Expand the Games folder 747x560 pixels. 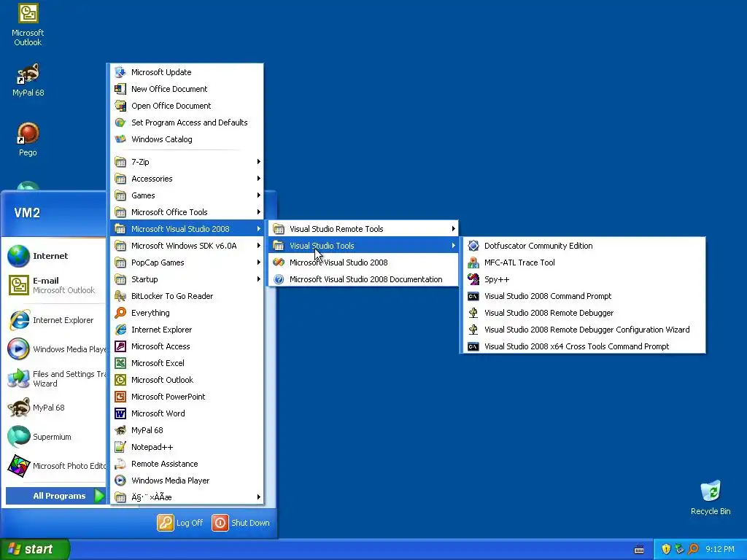click(x=187, y=195)
